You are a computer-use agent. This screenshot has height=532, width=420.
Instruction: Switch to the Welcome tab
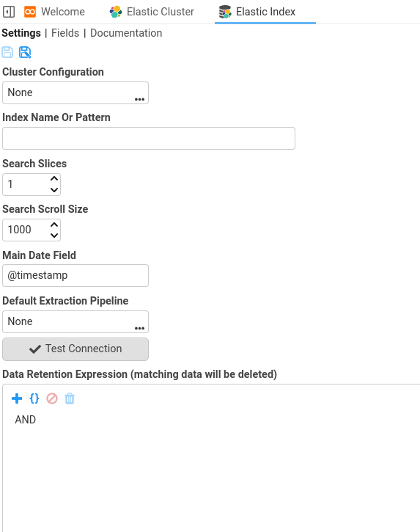pyautogui.click(x=54, y=12)
